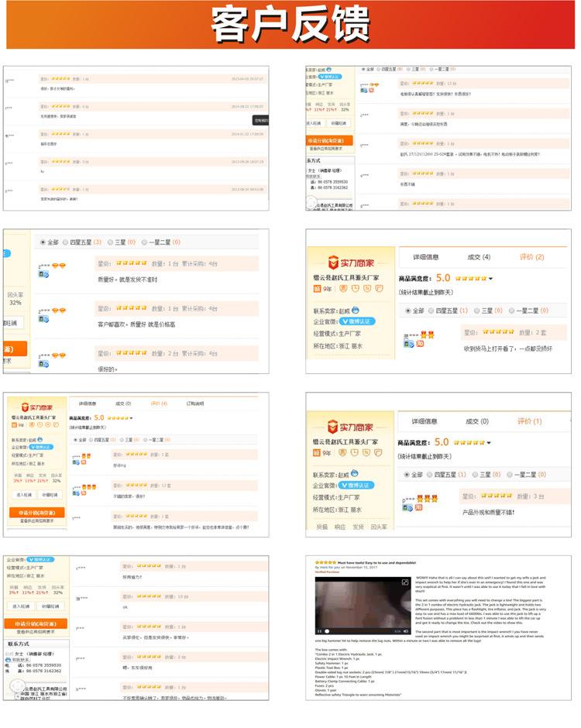Click the orange heart badges beside 质量好 review
Screen dimensions: 581x728
point(58,266)
